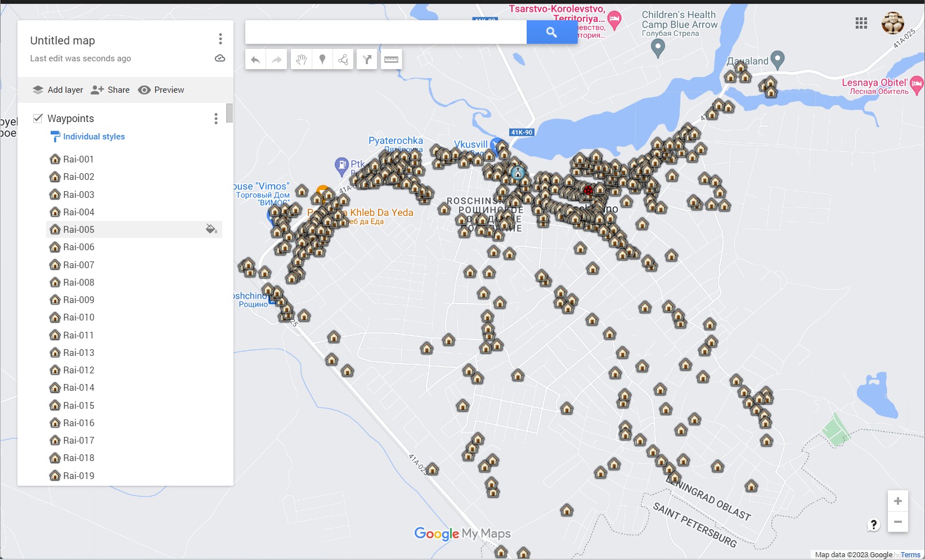Select the measure distances ruler tool

click(391, 60)
